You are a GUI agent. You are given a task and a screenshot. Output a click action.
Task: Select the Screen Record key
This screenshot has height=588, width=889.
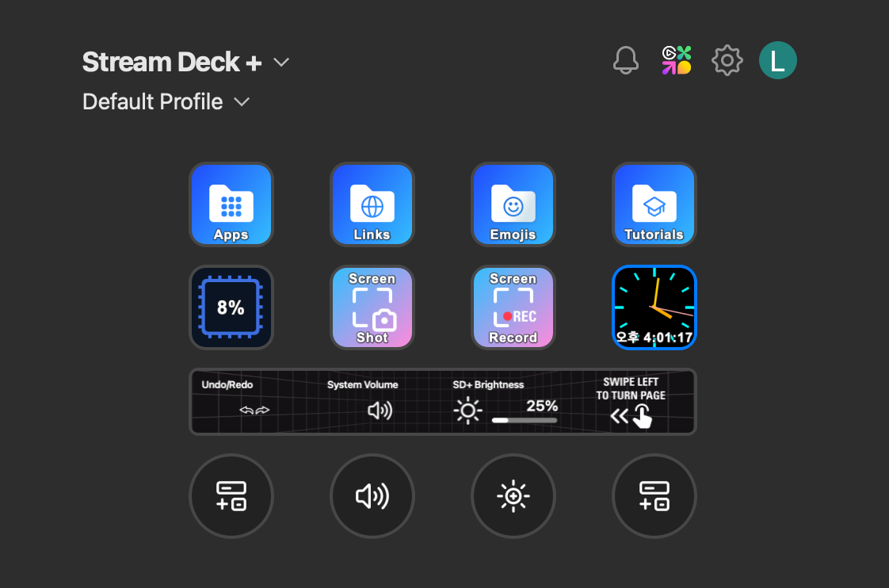(513, 307)
